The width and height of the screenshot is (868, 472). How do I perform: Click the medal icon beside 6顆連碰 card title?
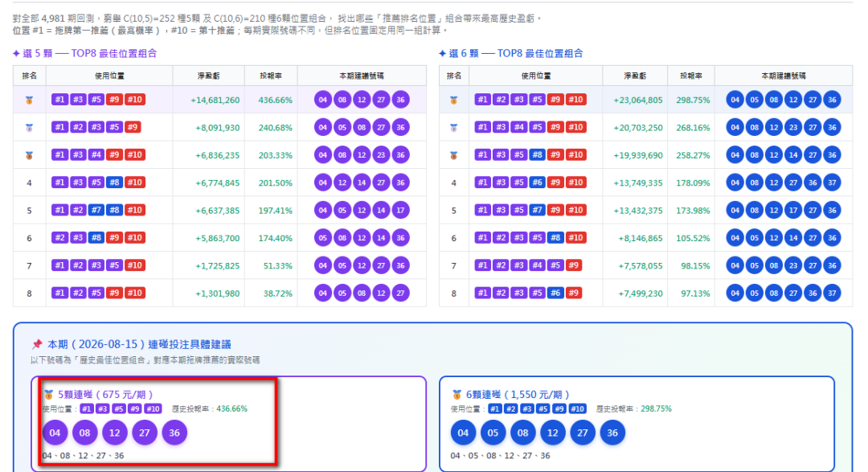[457, 395]
